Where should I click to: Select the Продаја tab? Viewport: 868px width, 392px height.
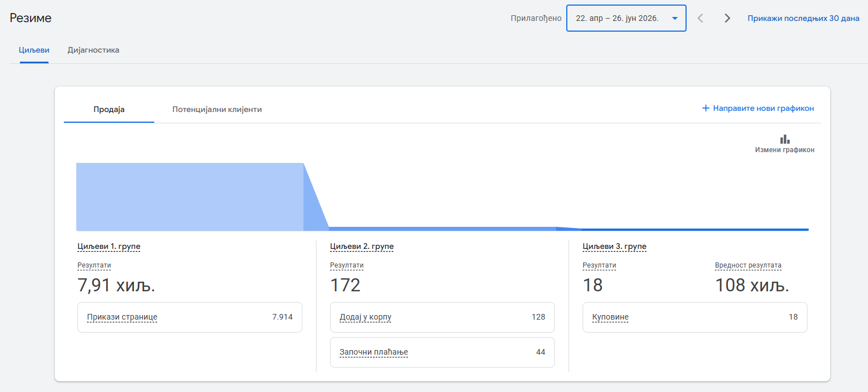point(109,109)
